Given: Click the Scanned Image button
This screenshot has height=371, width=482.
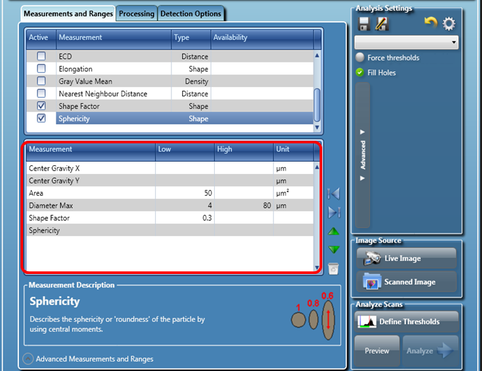Looking at the screenshot, I should click(x=407, y=282).
